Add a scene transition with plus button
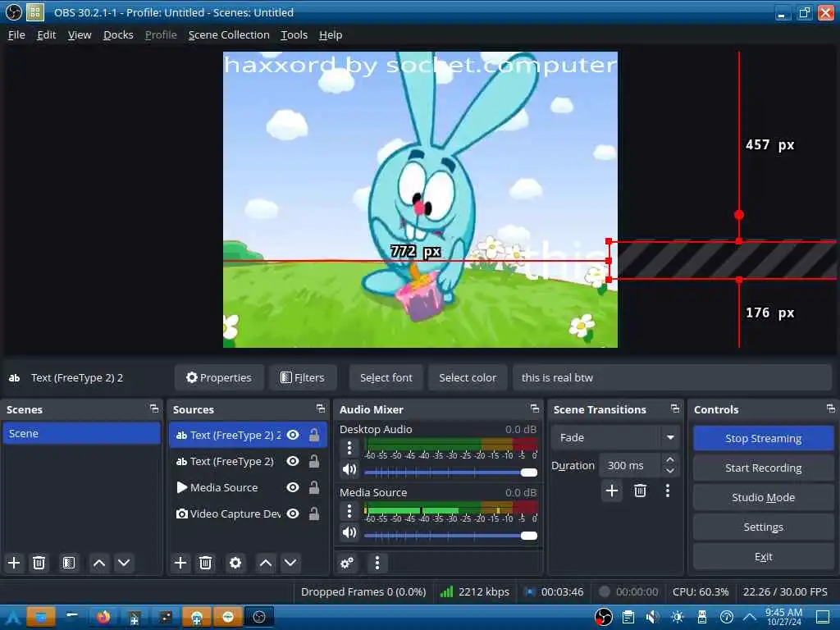Screen dimensions: 840x630 coord(612,491)
